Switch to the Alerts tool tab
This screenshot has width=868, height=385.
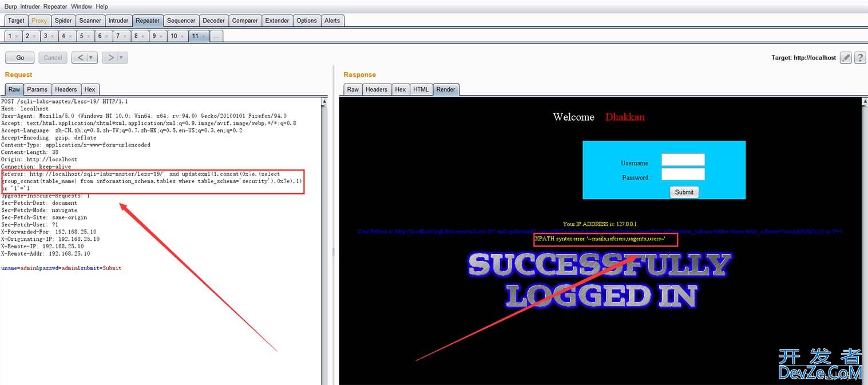pyautogui.click(x=332, y=21)
